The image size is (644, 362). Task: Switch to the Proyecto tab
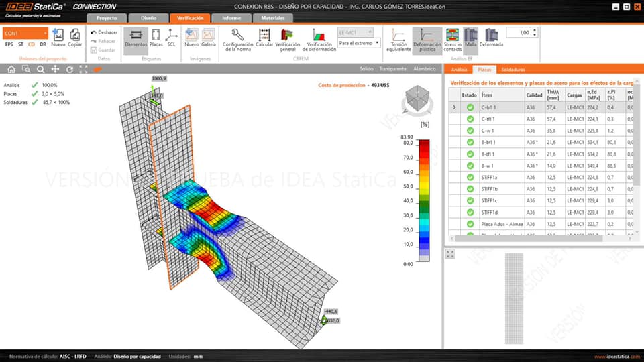coord(107,18)
